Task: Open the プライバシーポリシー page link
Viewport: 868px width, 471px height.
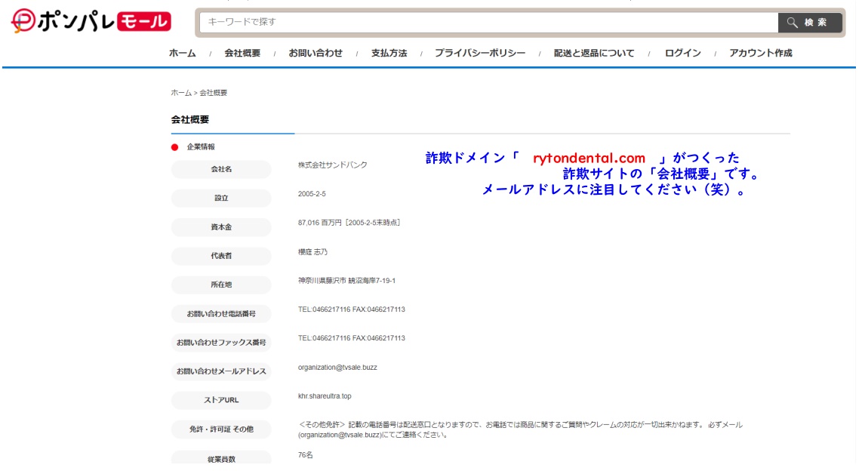Action: 480,54
